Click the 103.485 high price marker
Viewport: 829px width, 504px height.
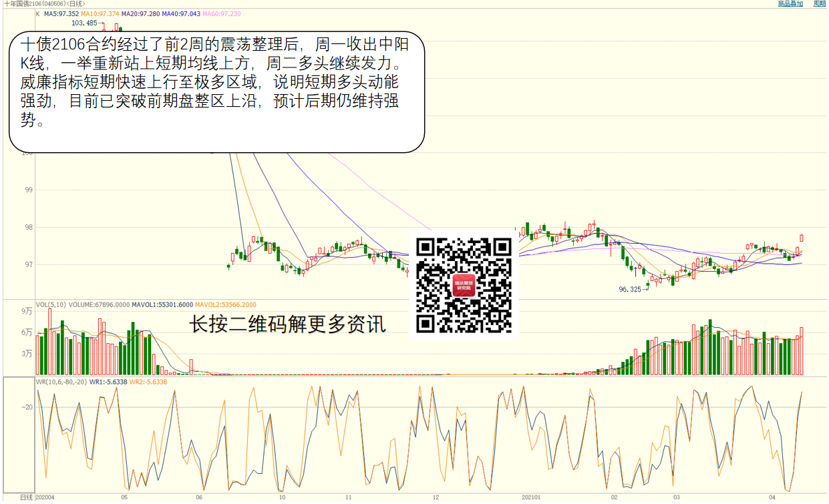[84, 23]
